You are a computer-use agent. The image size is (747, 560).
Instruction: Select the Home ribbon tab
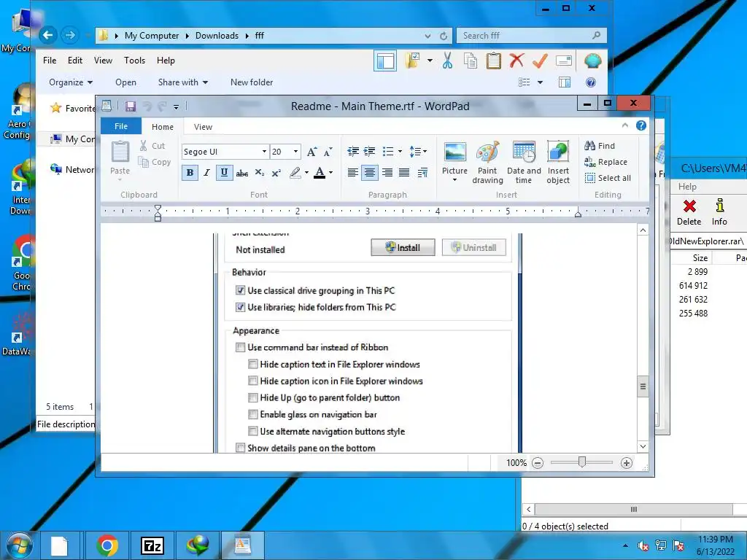[163, 127]
